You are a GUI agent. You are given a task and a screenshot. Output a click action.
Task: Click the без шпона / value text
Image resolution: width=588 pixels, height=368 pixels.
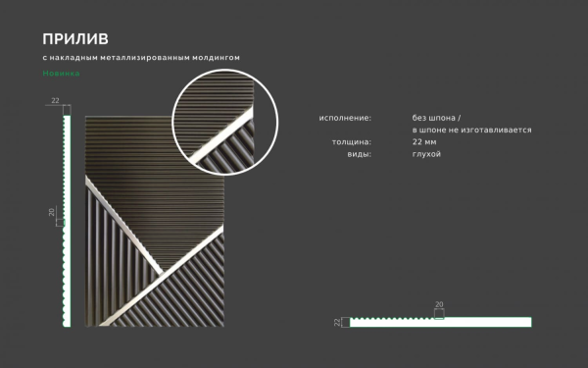tap(436, 118)
